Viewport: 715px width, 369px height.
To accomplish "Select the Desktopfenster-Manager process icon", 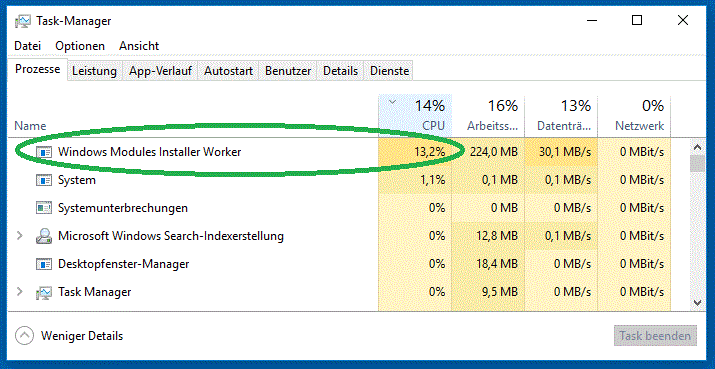I will (x=44, y=264).
